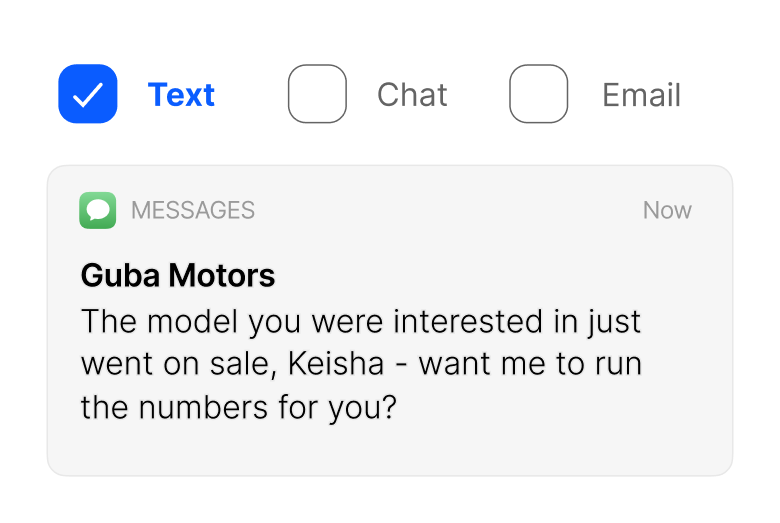Viewport: 780px width, 523px height.
Task: Choose the Email label
Action: [x=641, y=95]
